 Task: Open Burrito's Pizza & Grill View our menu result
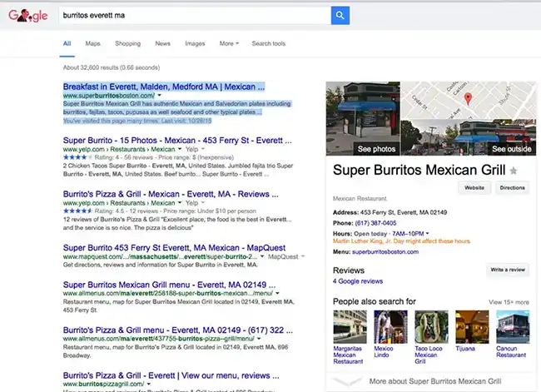171,375
